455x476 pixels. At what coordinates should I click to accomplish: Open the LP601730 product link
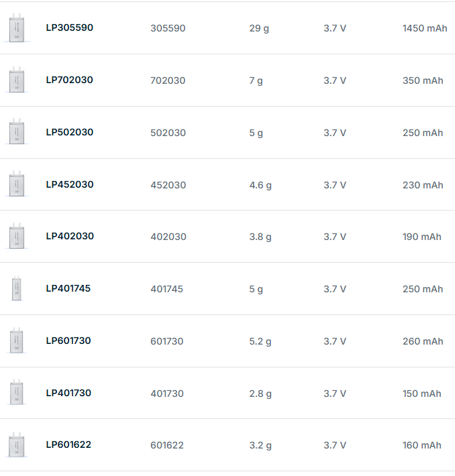tap(68, 341)
